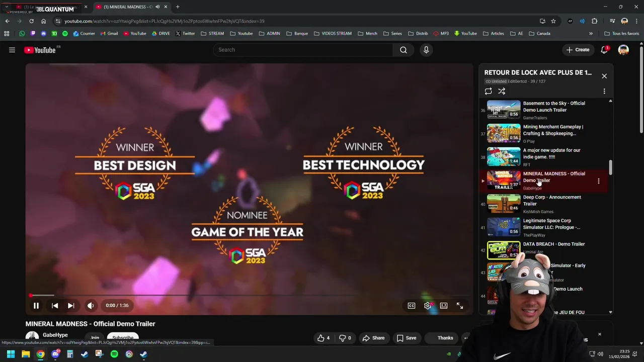Image resolution: width=644 pixels, height=362 pixels.
Task: Open playlist more options menu
Action: click(x=604, y=92)
